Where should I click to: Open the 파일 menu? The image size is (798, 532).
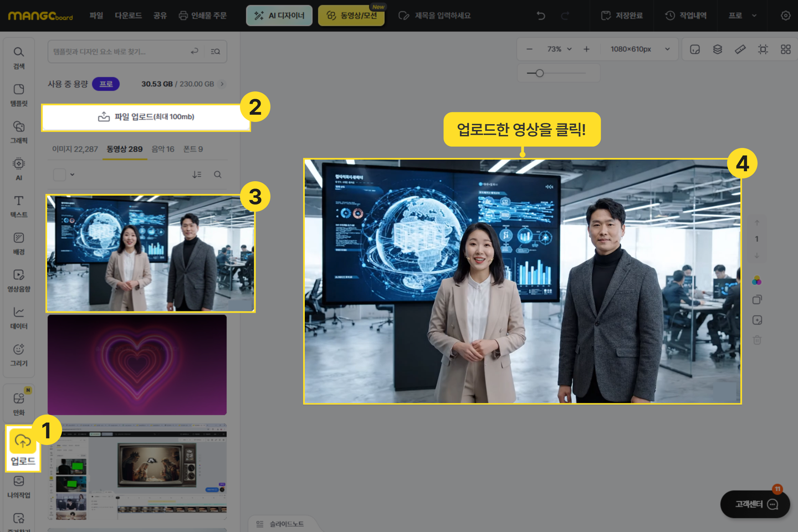96,16
